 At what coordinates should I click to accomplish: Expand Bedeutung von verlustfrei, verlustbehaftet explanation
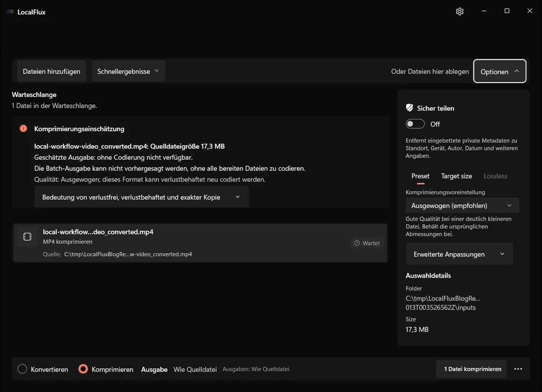[x=141, y=197]
